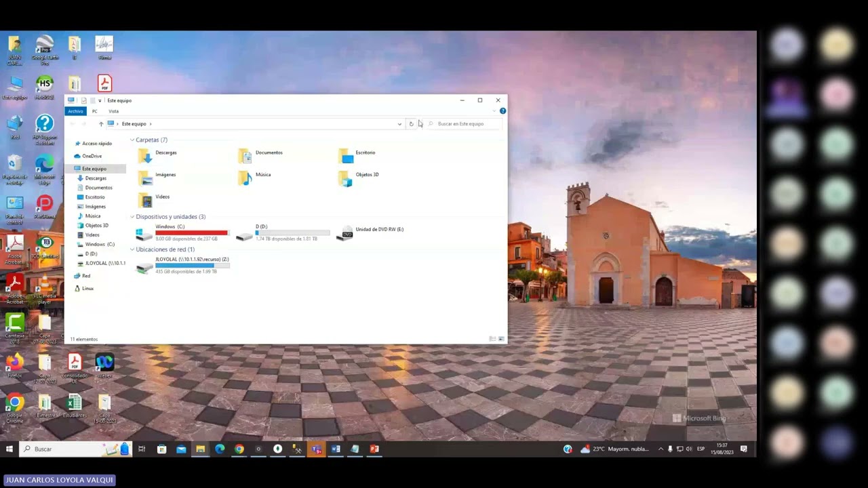The width and height of the screenshot is (868, 488).
Task: Click the refresh button in address bar
Action: [411, 124]
